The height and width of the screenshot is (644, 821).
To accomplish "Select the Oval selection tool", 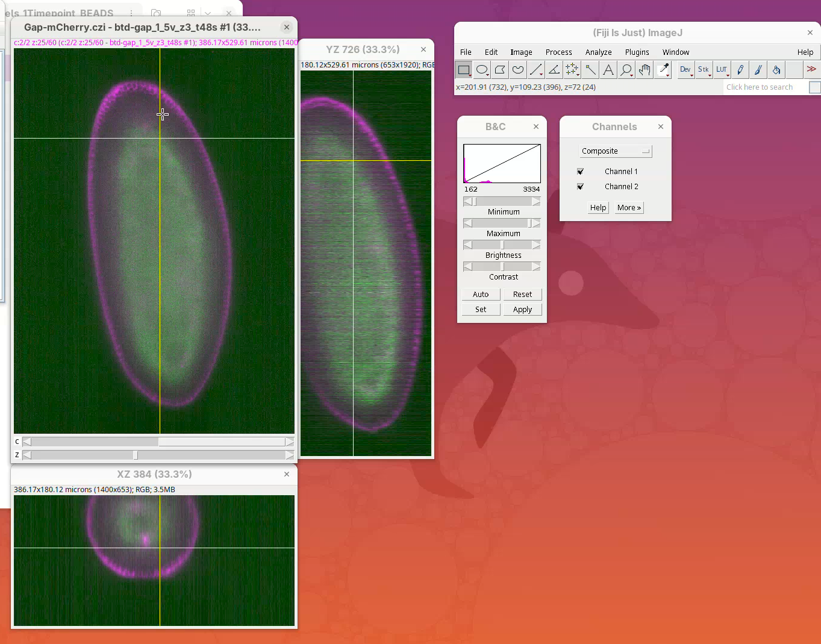I will [x=482, y=70].
